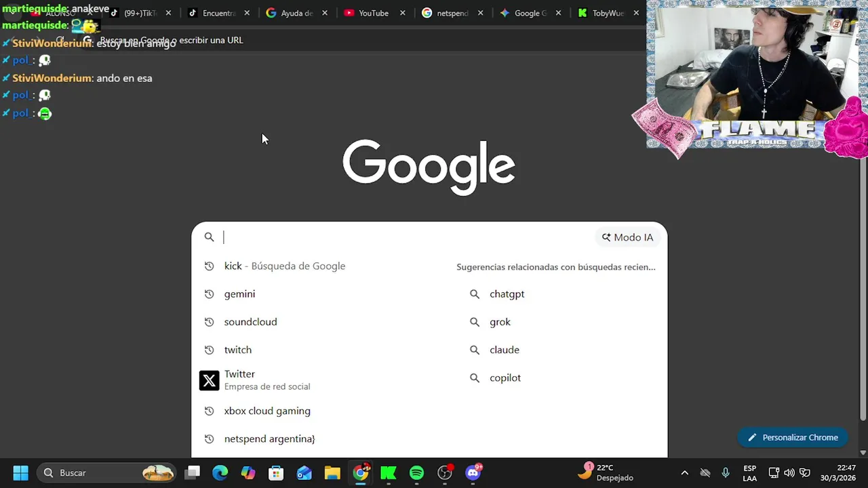Open Copilot from the taskbar
The image size is (868, 488).
coord(248,472)
